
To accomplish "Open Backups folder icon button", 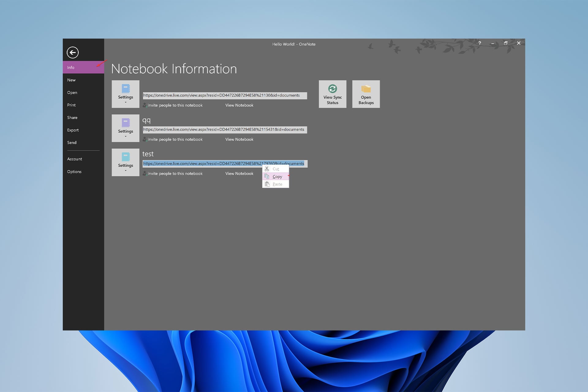I will 366,89.
